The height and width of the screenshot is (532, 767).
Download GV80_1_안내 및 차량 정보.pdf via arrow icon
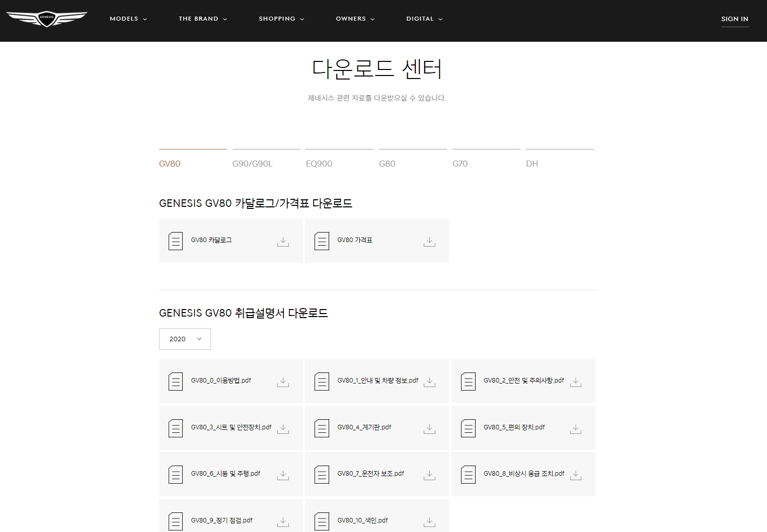tap(429, 382)
